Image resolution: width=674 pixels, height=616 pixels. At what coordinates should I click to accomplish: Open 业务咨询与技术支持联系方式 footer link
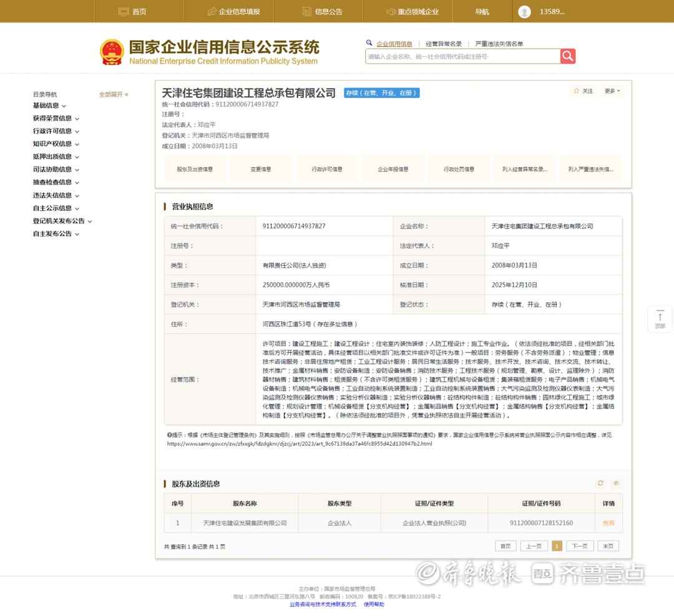(x=323, y=604)
